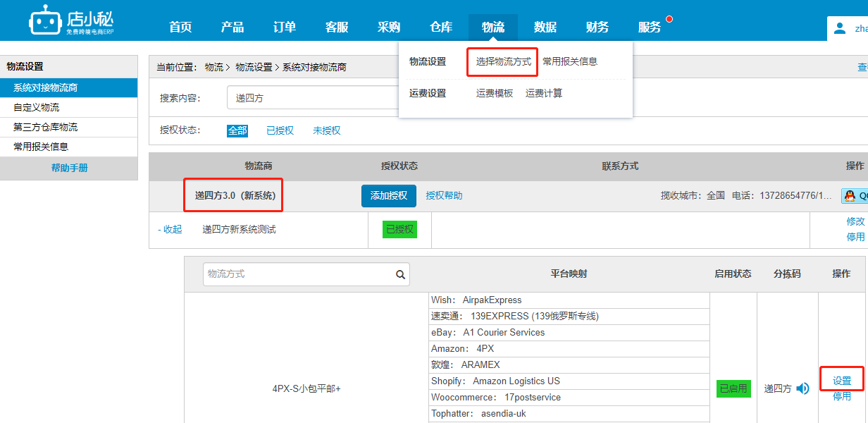
Task: Select 第三方仓库物流 in sidebar
Action: click(x=69, y=127)
